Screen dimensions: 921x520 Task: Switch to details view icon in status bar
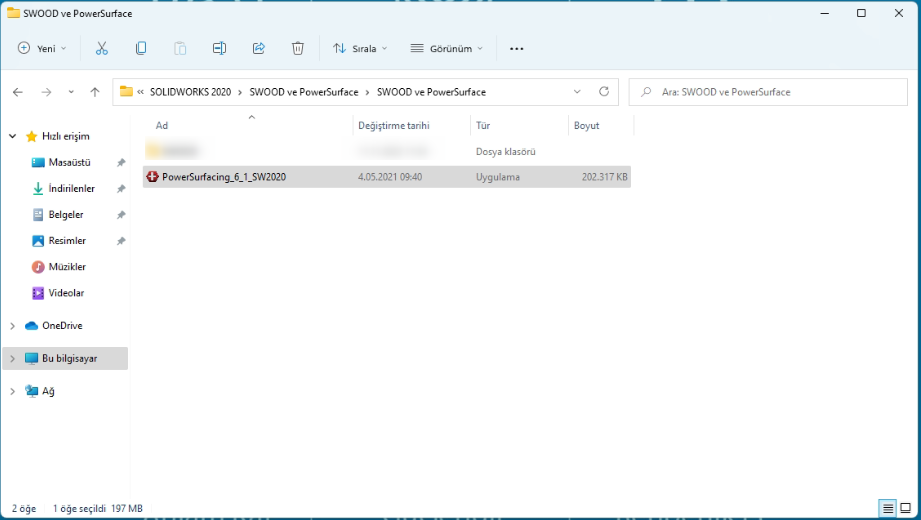pyautogui.click(x=888, y=508)
